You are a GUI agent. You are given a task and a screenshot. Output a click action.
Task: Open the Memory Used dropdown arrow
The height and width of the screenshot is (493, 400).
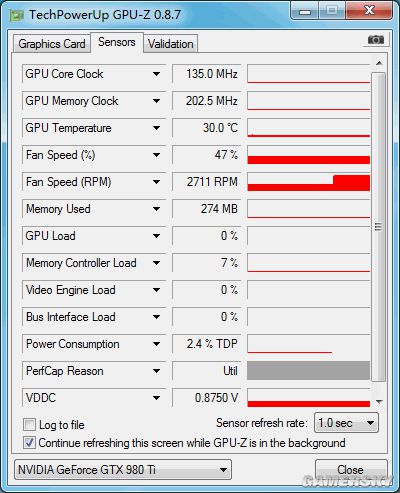pos(156,209)
